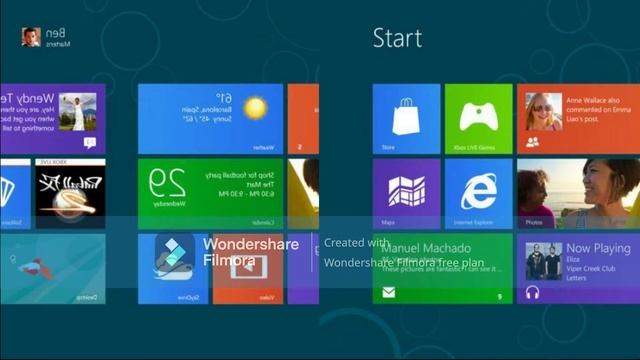This screenshot has height=360, width=640.
Task: Open the purple Maps tile
Action: pos(407,193)
